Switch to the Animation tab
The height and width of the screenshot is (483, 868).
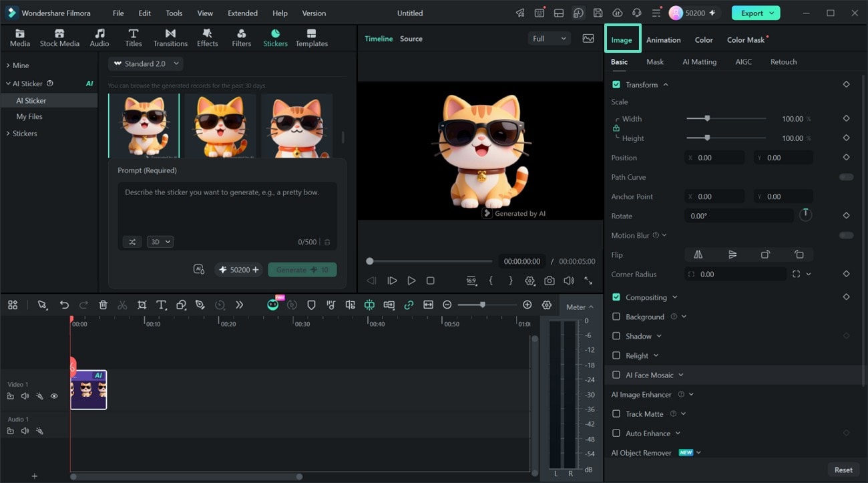[663, 40]
